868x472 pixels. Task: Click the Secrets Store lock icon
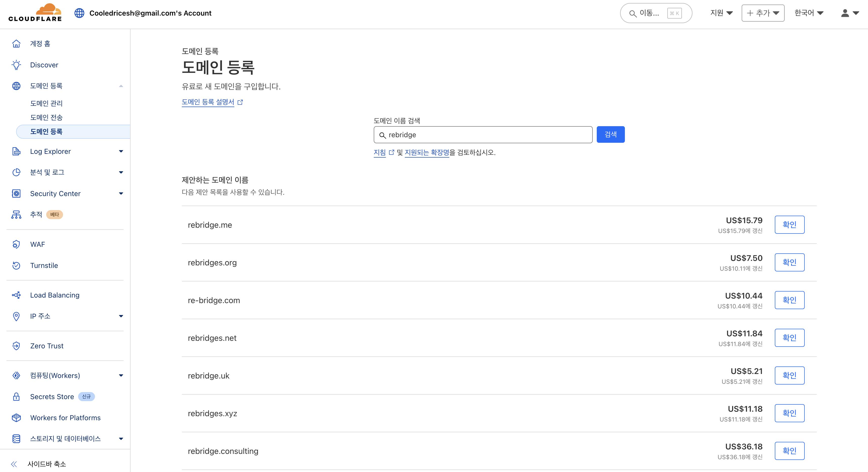click(16, 397)
